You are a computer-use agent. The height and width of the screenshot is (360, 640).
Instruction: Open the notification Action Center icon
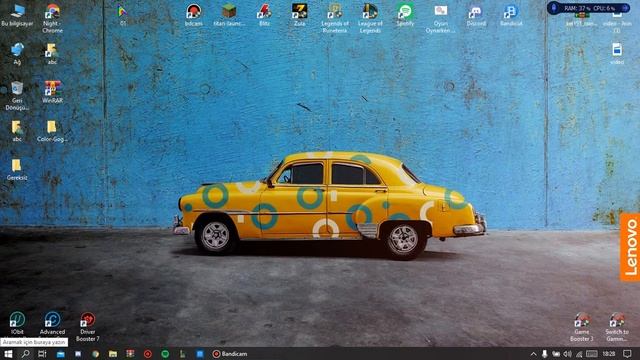627,354
